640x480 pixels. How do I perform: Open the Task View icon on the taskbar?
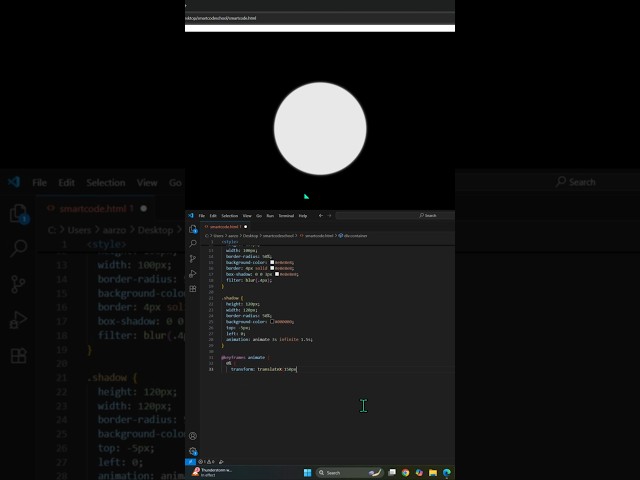tap(392, 473)
